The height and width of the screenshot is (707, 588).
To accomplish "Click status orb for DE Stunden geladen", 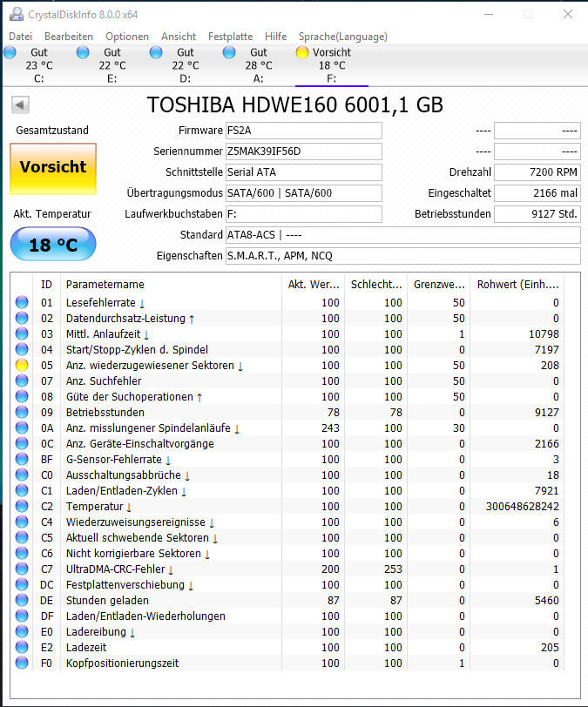I will [x=22, y=600].
